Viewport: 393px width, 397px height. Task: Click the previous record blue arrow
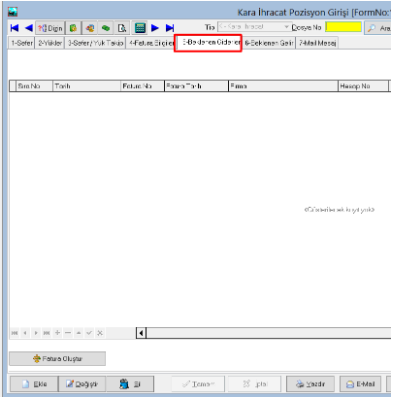tap(29, 28)
